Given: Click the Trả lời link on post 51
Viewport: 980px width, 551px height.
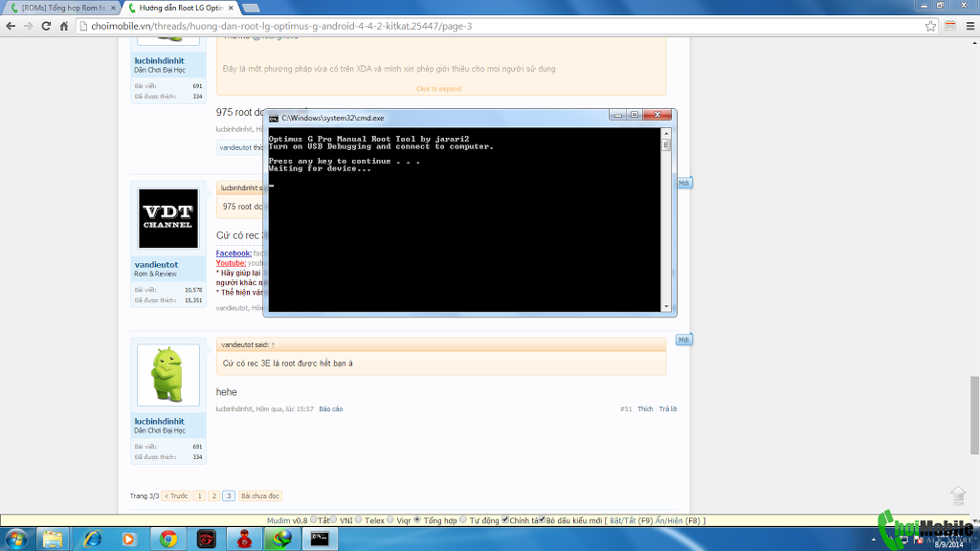Looking at the screenshot, I should [x=667, y=409].
